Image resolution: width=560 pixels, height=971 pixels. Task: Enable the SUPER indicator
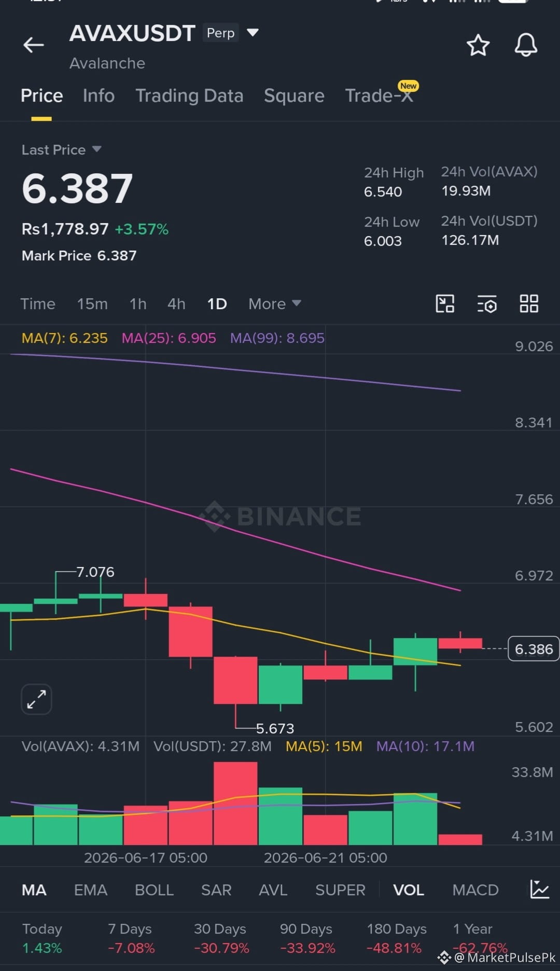point(340,890)
